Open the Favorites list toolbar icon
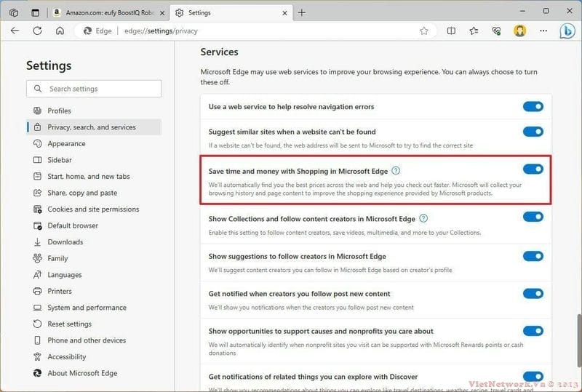This screenshot has width=582, height=392. 474,31
